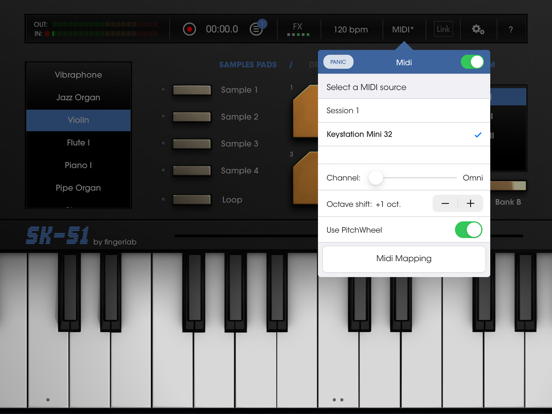Choose the Jazz Organ instrument
The width and height of the screenshot is (552, 414).
click(78, 98)
